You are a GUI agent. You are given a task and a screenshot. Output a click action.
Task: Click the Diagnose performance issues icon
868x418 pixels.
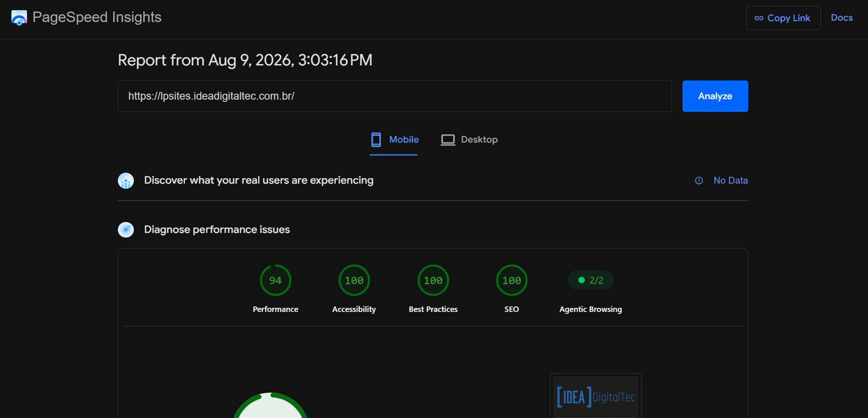pyautogui.click(x=126, y=229)
